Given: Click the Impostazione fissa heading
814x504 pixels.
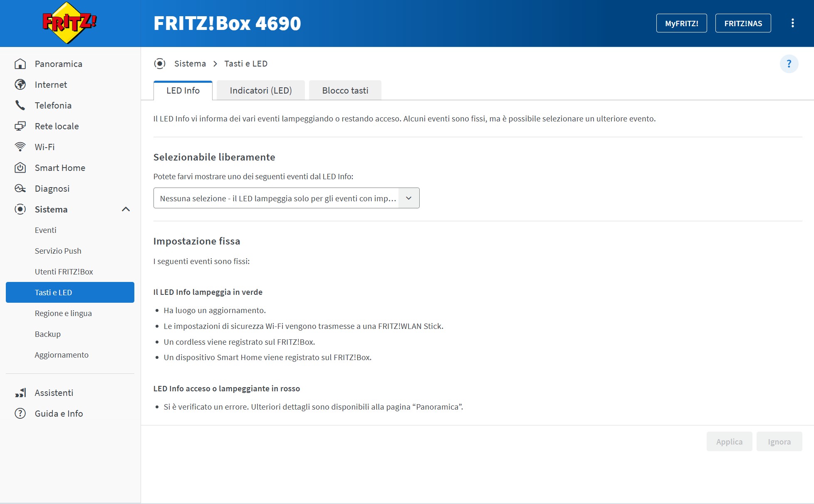Looking at the screenshot, I should point(197,241).
